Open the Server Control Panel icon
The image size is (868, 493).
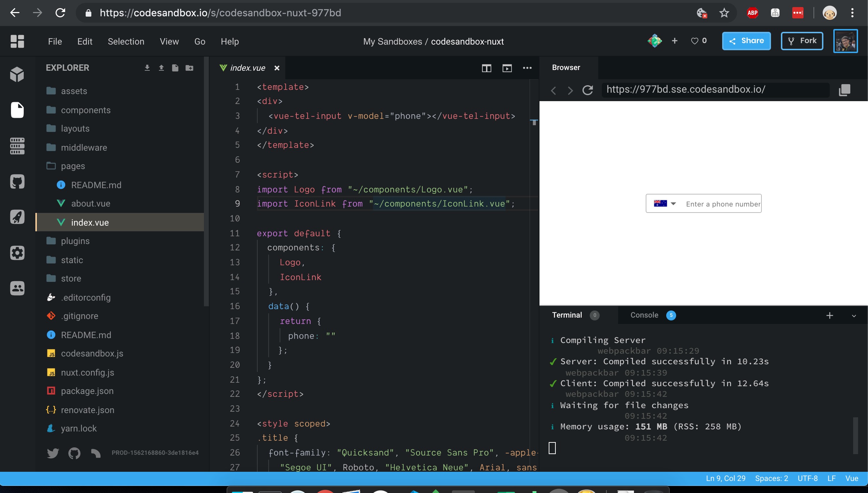pos(17,146)
